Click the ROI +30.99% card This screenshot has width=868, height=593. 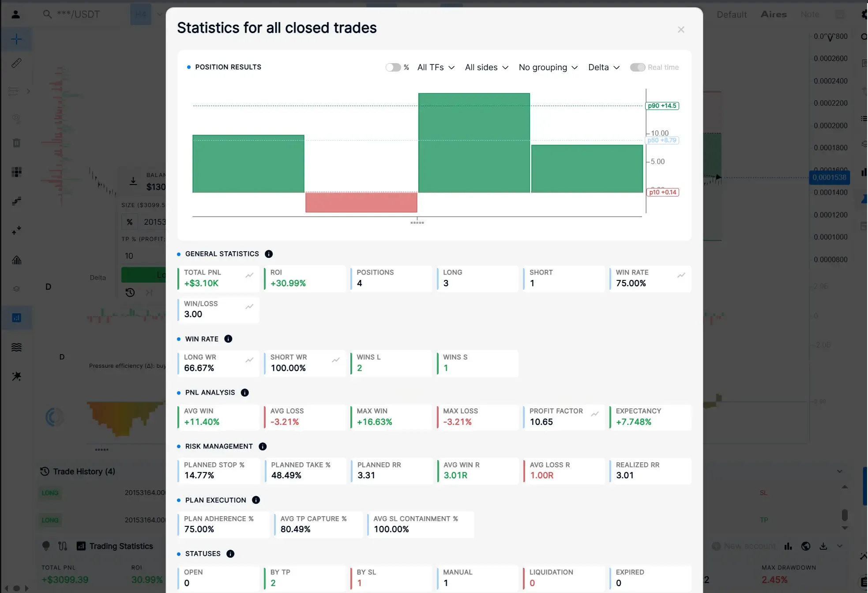[304, 278]
